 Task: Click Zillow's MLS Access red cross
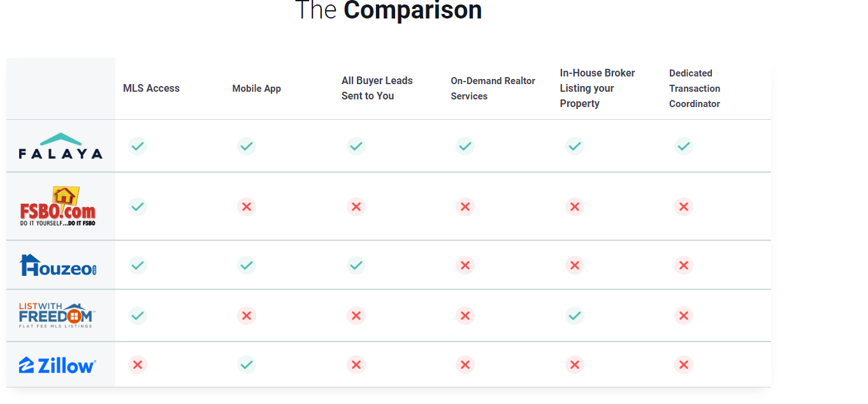[x=138, y=364]
